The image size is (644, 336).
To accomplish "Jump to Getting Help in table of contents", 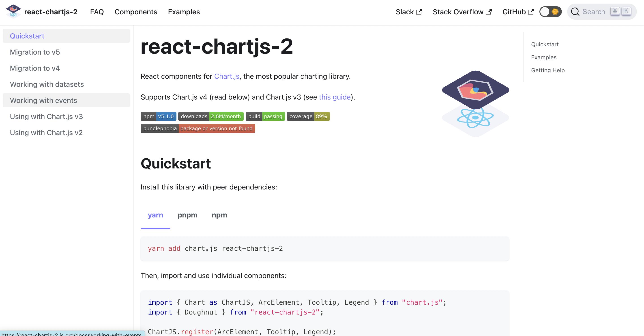I will tap(548, 70).
